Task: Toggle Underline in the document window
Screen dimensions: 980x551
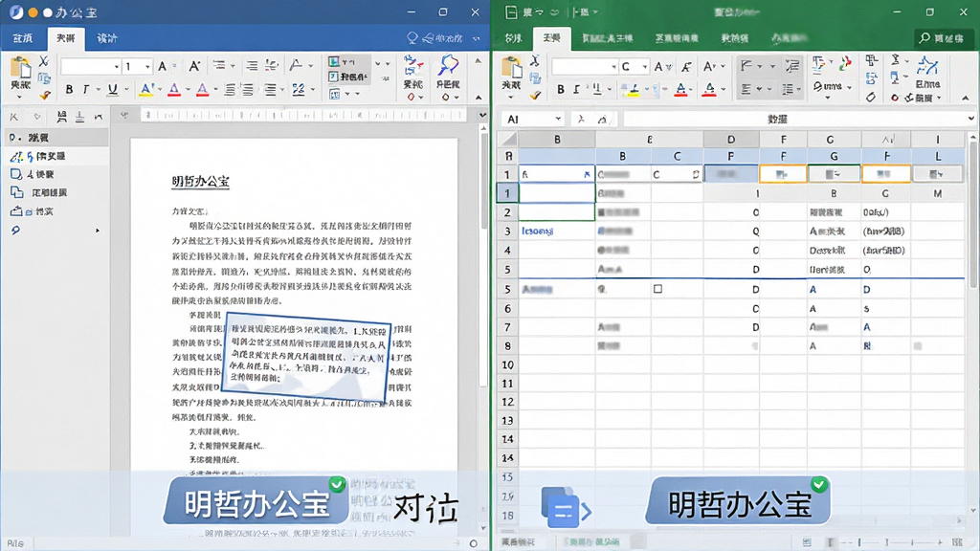Action: coord(113,90)
